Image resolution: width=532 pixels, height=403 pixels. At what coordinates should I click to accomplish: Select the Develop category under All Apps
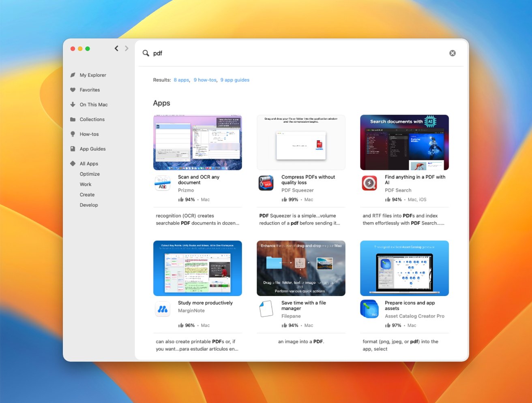[89, 205]
